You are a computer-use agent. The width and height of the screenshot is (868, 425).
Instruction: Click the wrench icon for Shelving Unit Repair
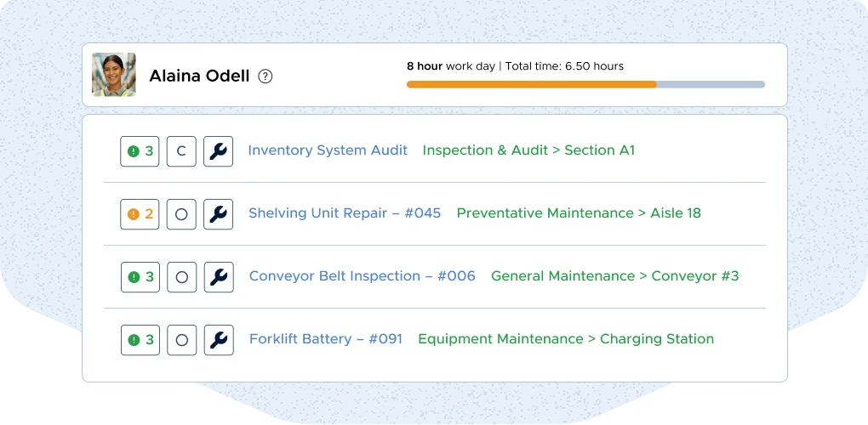click(x=218, y=214)
